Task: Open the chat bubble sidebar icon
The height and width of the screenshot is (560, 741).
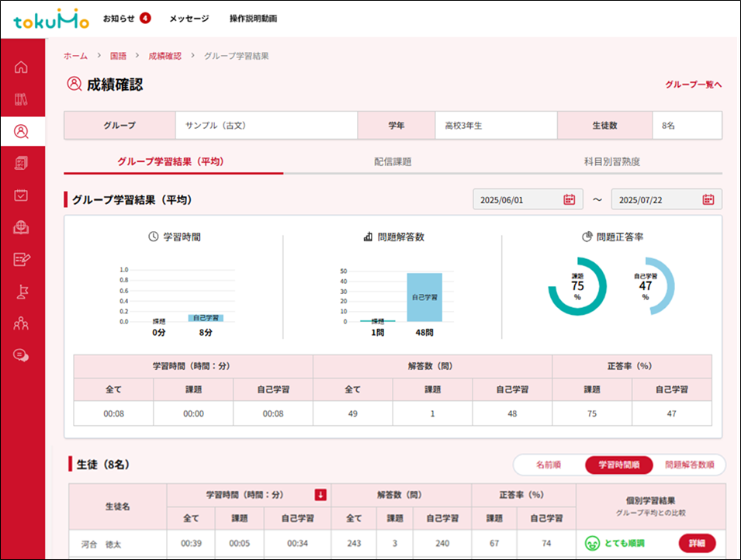Action: click(22, 355)
